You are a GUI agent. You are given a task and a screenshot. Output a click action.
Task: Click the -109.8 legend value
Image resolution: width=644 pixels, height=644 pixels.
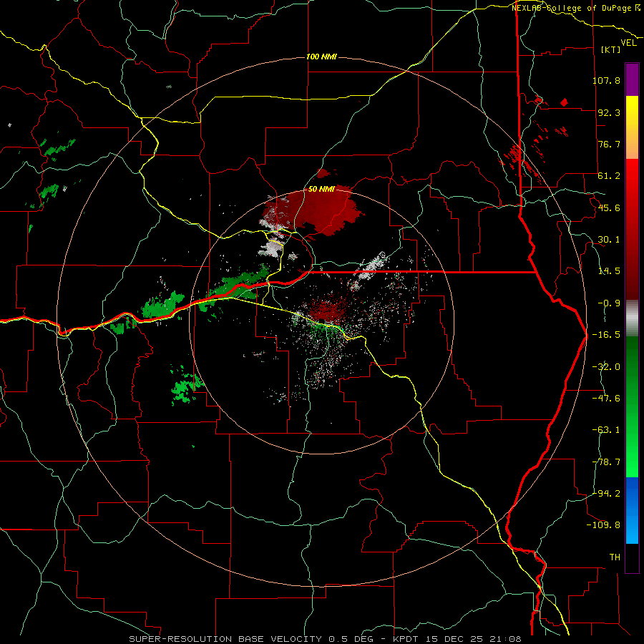click(x=603, y=525)
